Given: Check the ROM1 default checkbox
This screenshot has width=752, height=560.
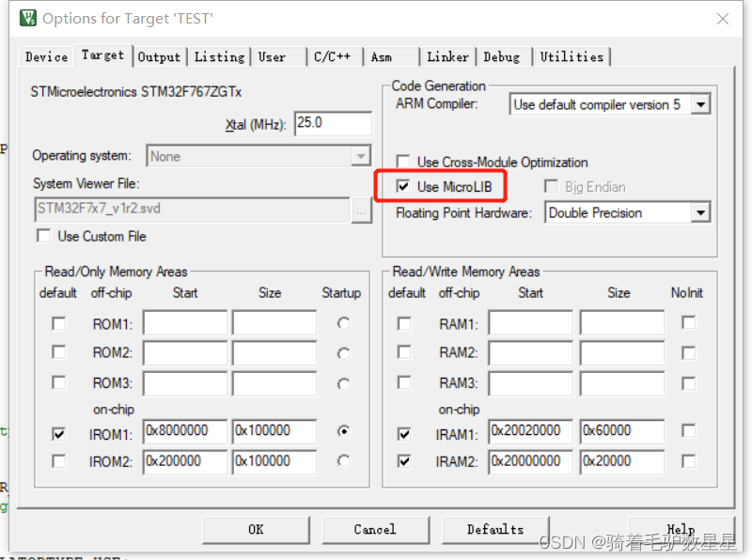Looking at the screenshot, I should point(59,323).
